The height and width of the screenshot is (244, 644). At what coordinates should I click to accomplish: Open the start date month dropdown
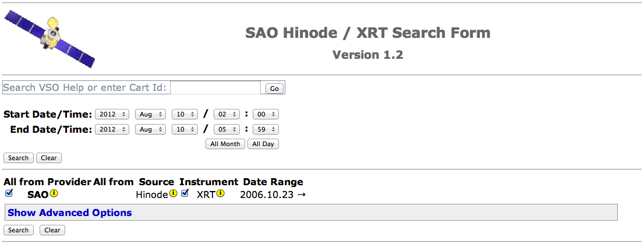(x=151, y=115)
